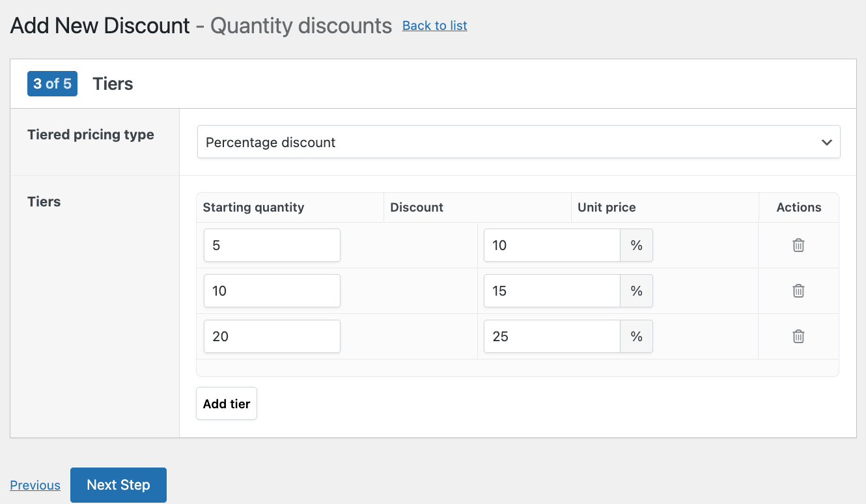This screenshot has height=504, width=866.
Task: Click the Add tier button
Action: 226,403
